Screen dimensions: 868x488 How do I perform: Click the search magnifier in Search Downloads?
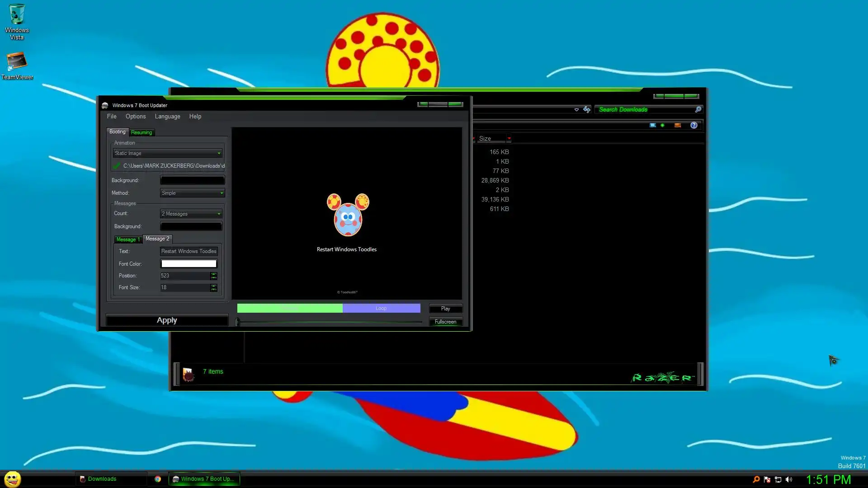pyautogui.click(x=698, y=109)
